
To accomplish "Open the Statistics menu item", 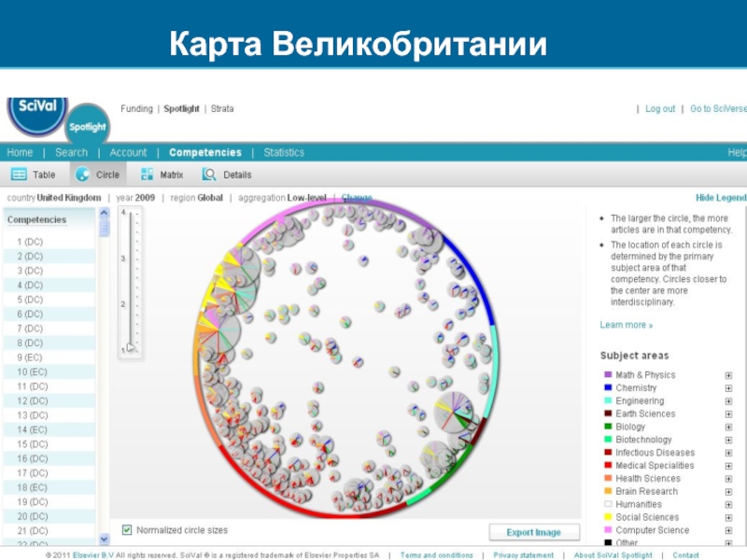I will 284,152.
